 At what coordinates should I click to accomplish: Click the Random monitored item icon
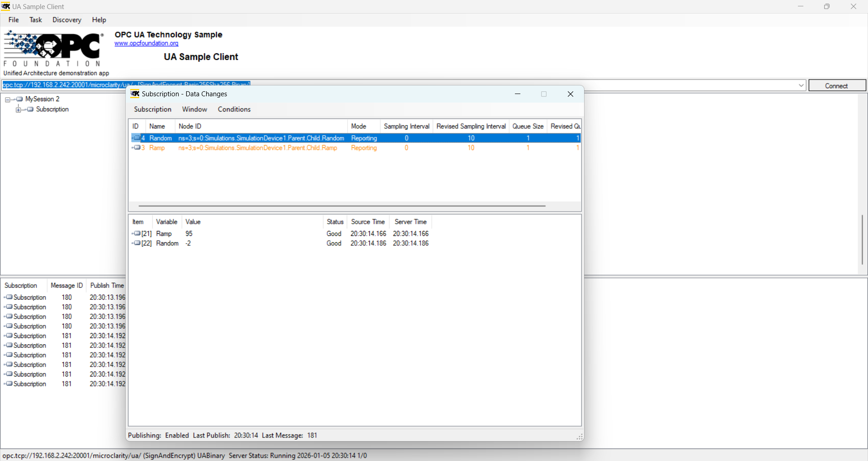137,138
